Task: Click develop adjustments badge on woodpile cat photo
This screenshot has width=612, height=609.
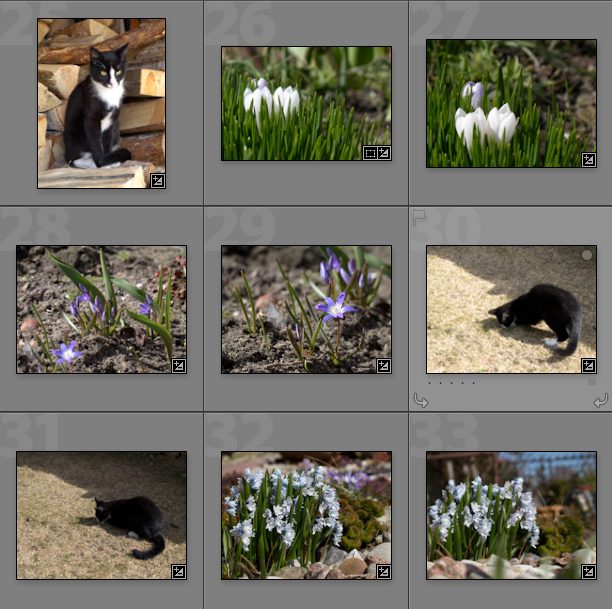Action: point(157,180)
